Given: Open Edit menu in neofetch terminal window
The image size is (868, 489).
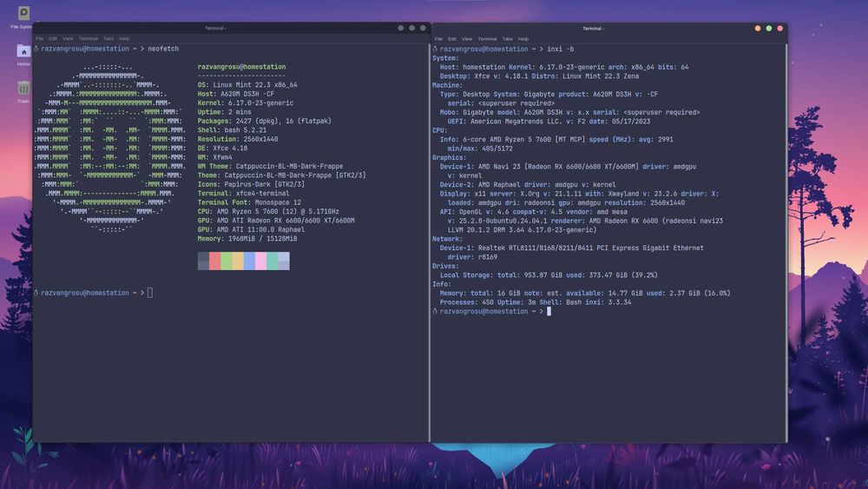Looking at the screenshot, I should [x=53, y=39].
